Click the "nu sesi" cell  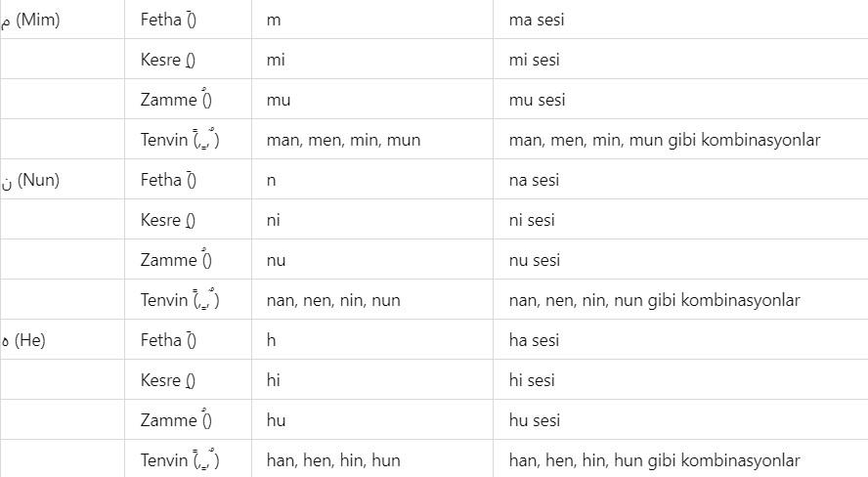tap(535, 260)
